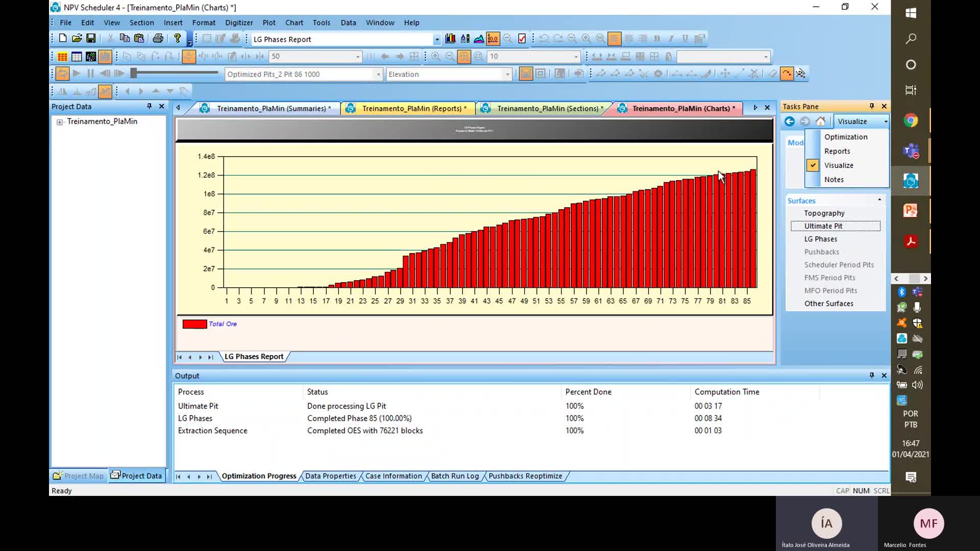The width and height of the screenshot is (980, 551).
Task: Click the Print icon
Action: click(x=158, y=38)
